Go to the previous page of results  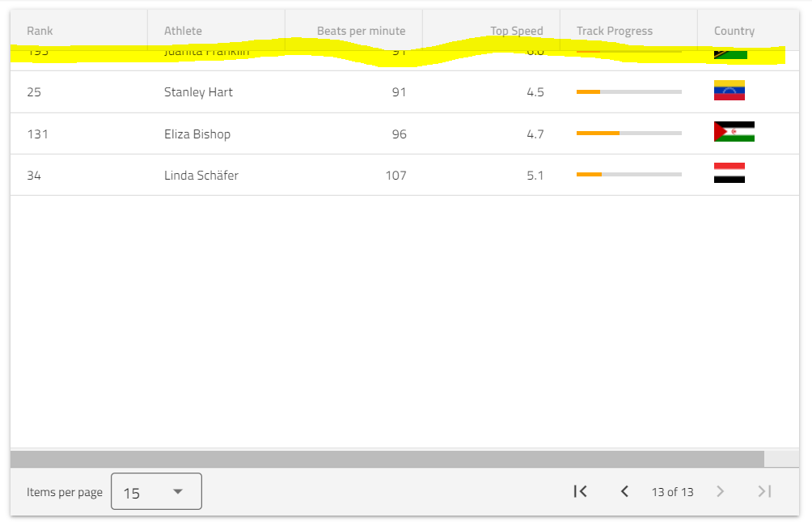coord(624,491)
